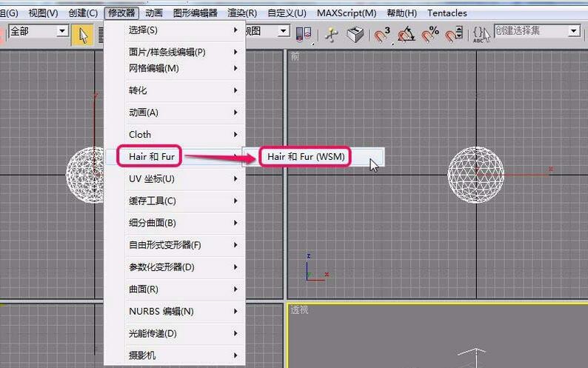Toggle the Angle Snap icon
Viewport: 588px width, 368px height.
click(406, 35)
